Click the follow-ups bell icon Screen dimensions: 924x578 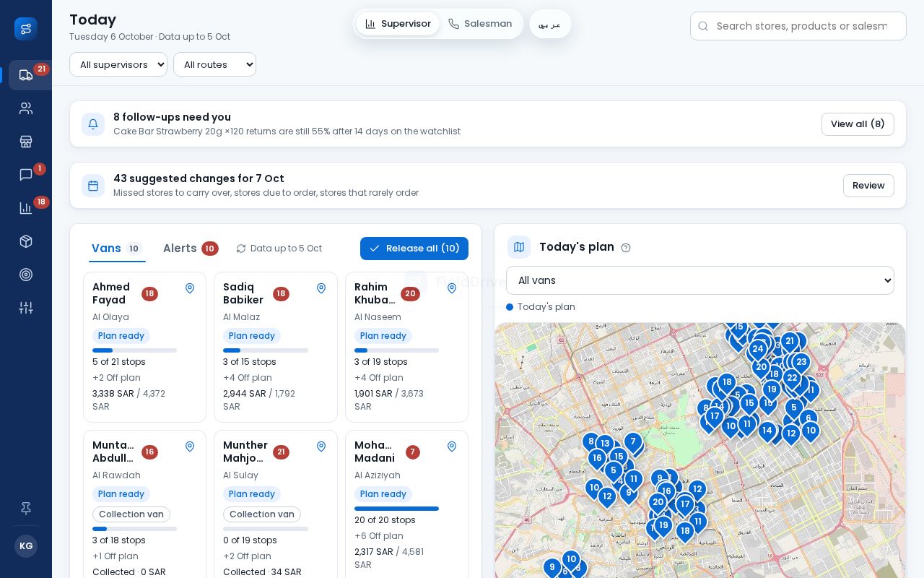coord(93,124)
